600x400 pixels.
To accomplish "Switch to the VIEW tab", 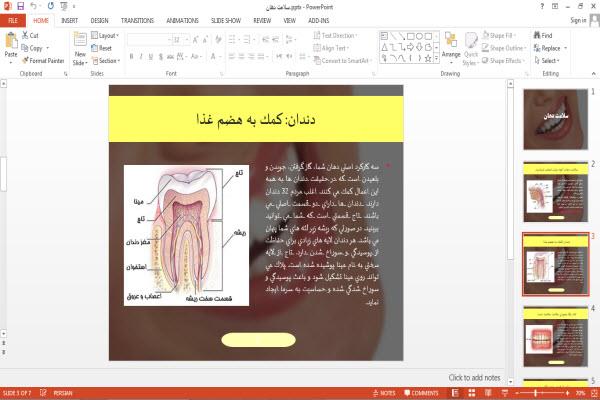I will point(290,21).
